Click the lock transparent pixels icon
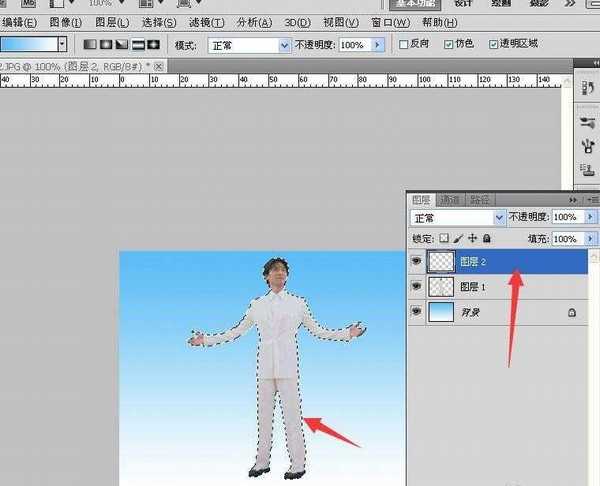Image resolution: width=600 pixels, height=486 pixels. (445, 240)
